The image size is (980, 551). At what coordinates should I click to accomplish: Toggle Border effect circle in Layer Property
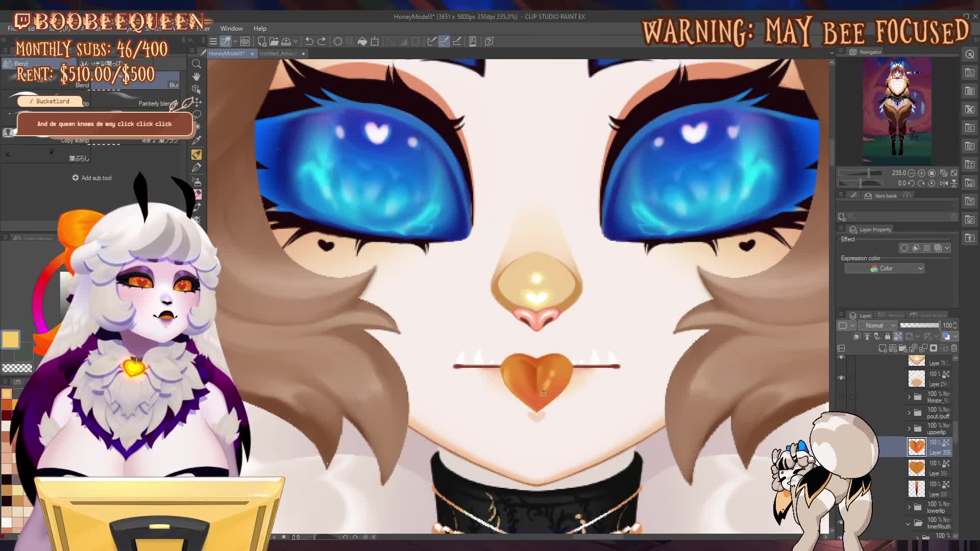[904, 248]
